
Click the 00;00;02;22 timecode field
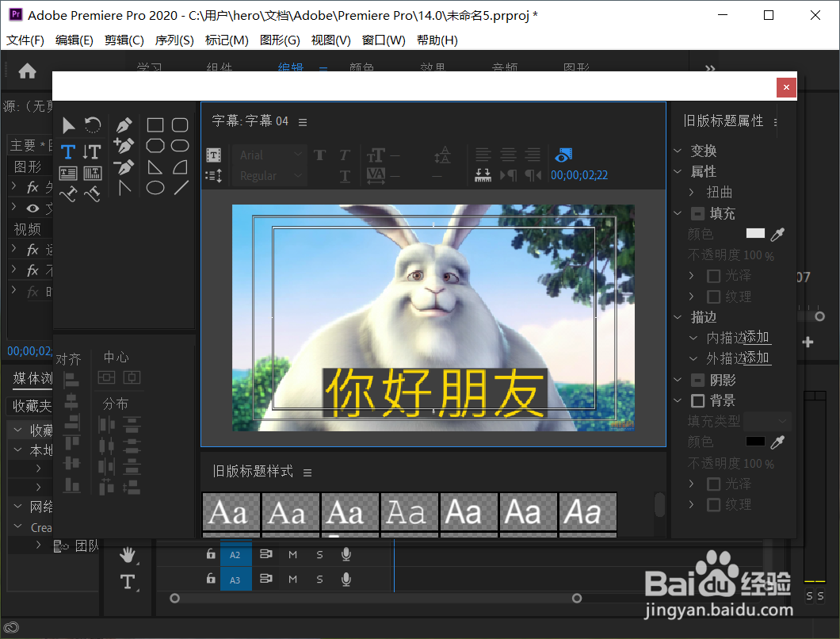579,175
